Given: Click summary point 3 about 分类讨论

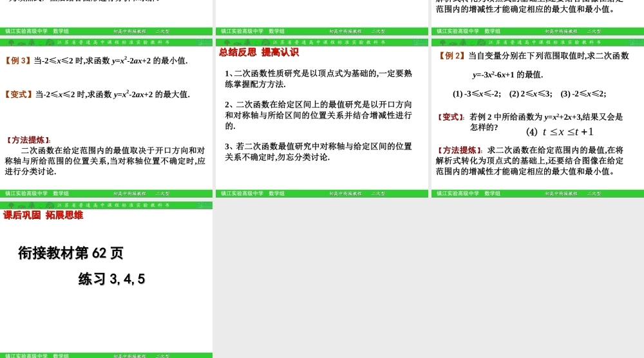Looking at the screenshot, I should (318, 151).
